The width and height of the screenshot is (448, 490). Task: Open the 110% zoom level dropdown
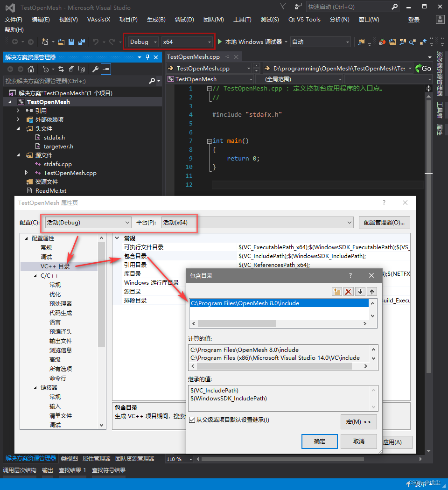(179, 459)
